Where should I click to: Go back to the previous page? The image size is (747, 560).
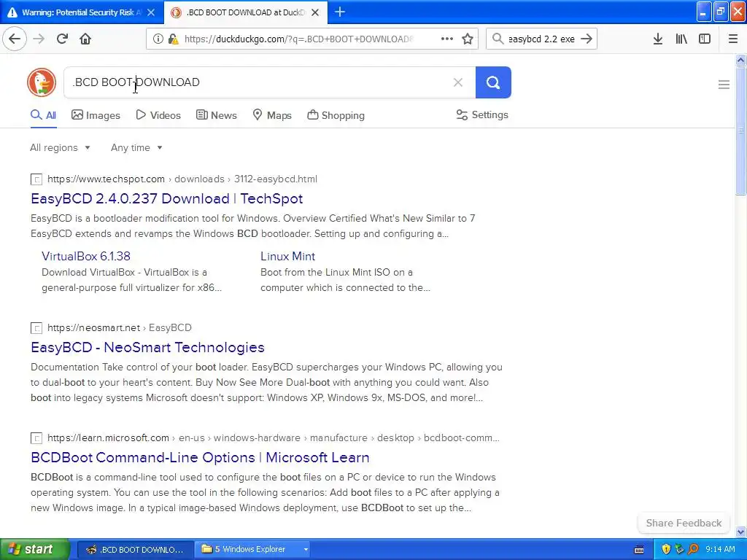pos(15,39)
